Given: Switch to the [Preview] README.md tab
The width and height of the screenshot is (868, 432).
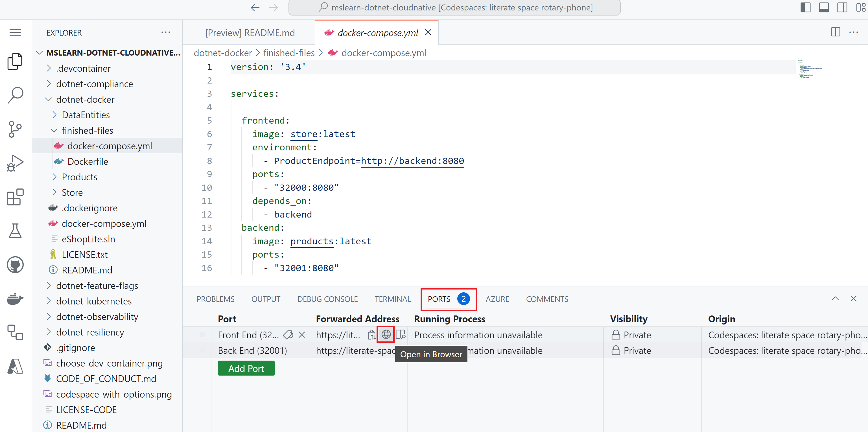Looking at the screenshot, I should pyautogui.click(x=250, y=32).
